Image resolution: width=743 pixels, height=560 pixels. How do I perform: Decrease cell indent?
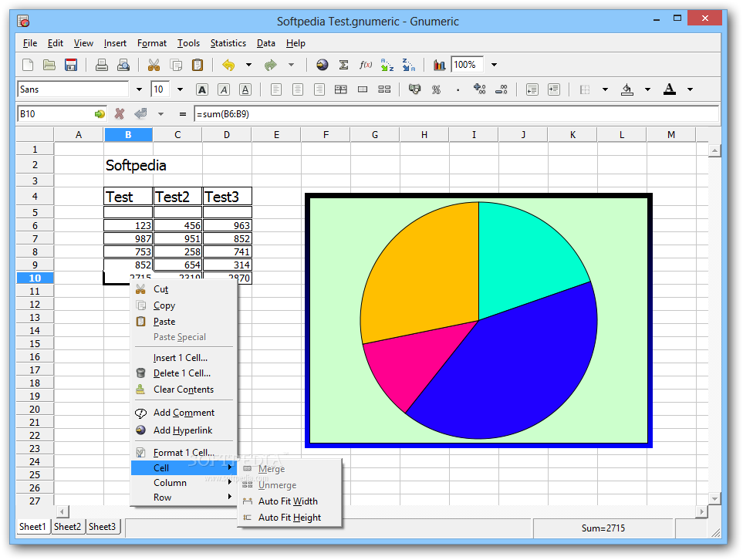pos(532,89)
